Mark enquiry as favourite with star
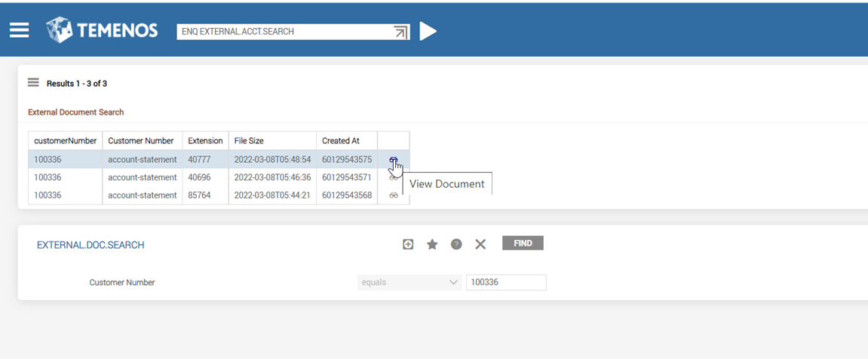The image size is (868, 359). 432,244
